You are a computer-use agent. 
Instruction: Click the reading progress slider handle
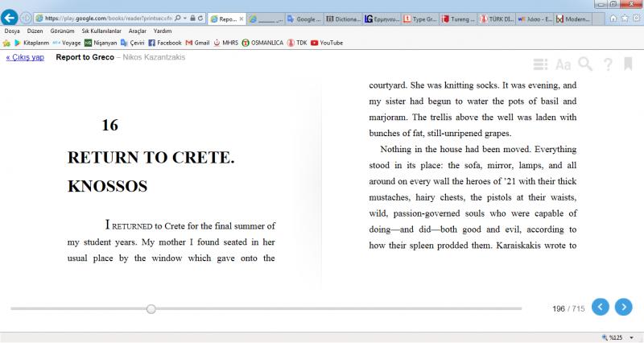click(x=151, y=309)
